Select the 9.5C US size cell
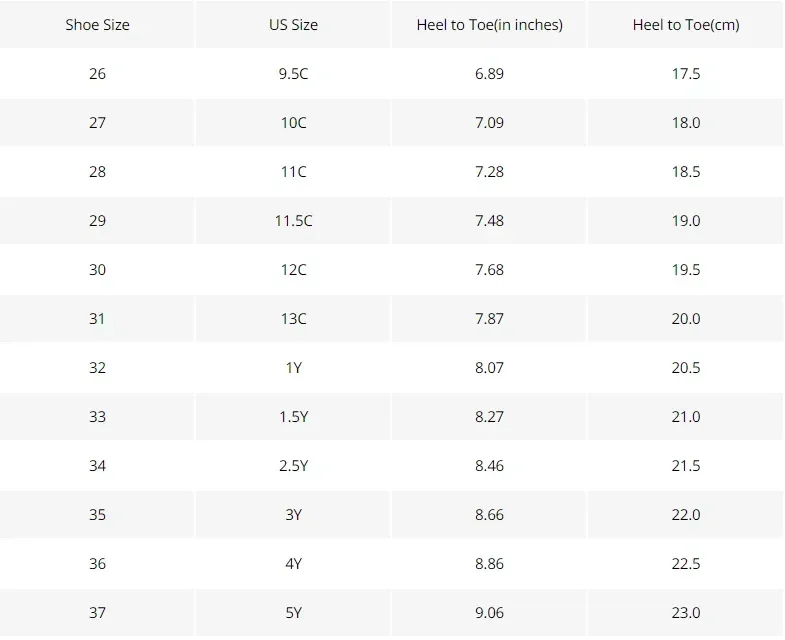 coord(293,74)
